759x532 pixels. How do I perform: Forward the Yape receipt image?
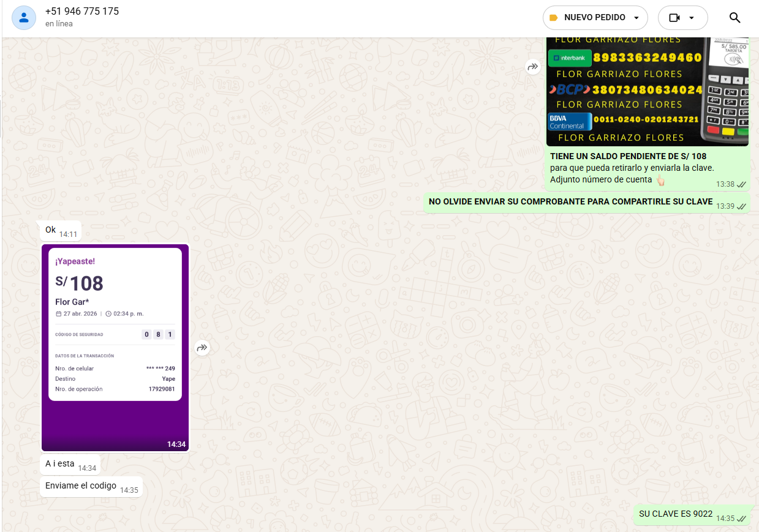[202, 348]
